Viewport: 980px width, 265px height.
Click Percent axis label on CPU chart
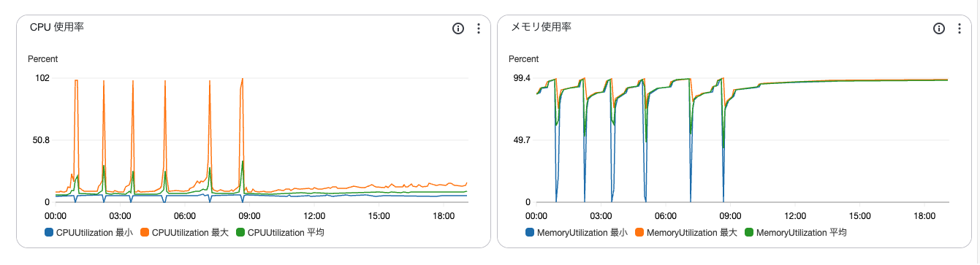(x=42, y=59)
